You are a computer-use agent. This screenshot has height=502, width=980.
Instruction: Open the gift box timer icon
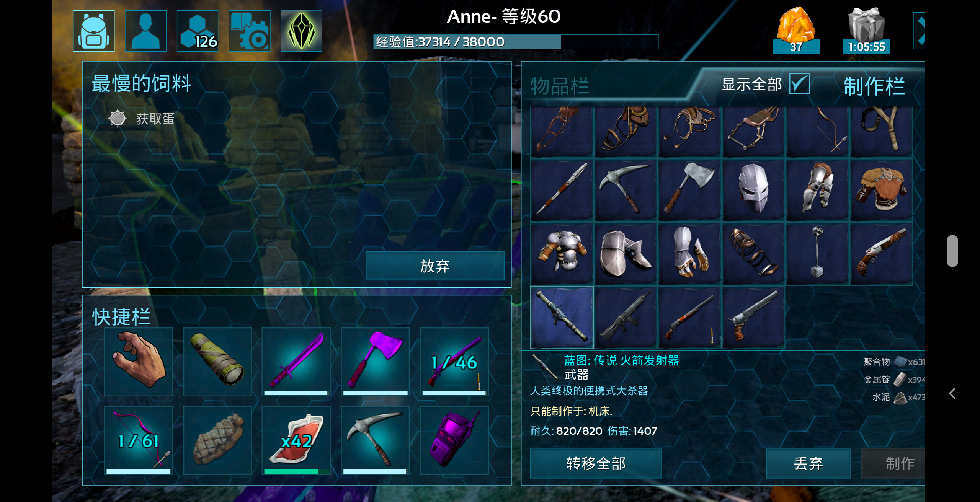tap(866, 30)
